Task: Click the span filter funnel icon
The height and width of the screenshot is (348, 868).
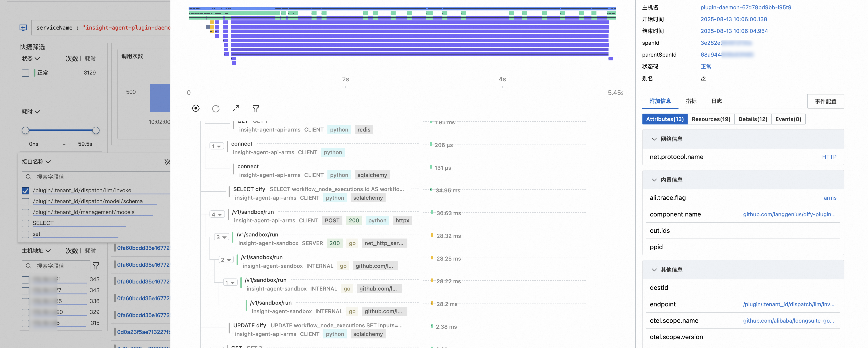Action: click(256, 108)
